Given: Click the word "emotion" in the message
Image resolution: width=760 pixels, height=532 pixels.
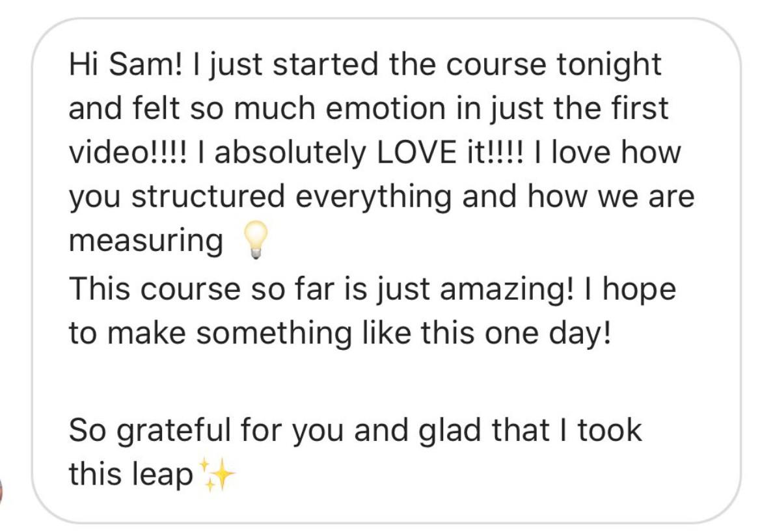Looking at the screenshot, I should pos(385,108).
